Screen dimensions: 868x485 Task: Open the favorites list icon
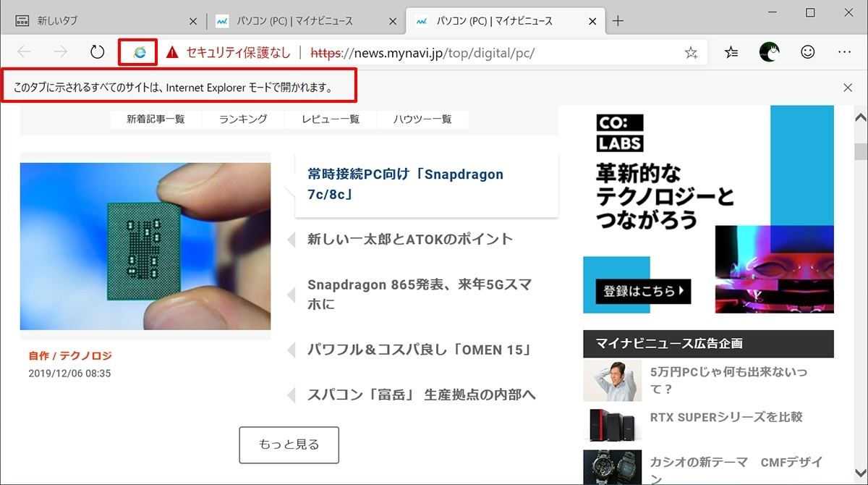732,52
